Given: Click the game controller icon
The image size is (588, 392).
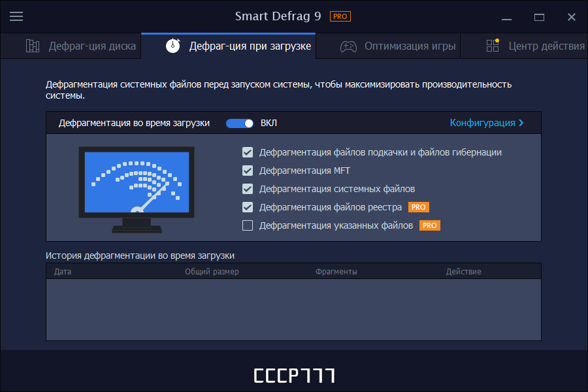Looking at the screenshot, I should tap(348, 46).
